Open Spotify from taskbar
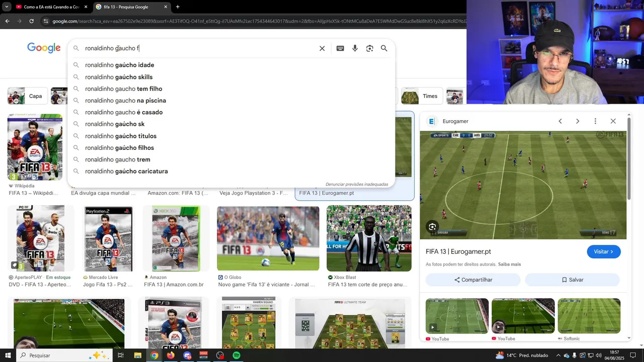644x362 pixels. (236, 355)
